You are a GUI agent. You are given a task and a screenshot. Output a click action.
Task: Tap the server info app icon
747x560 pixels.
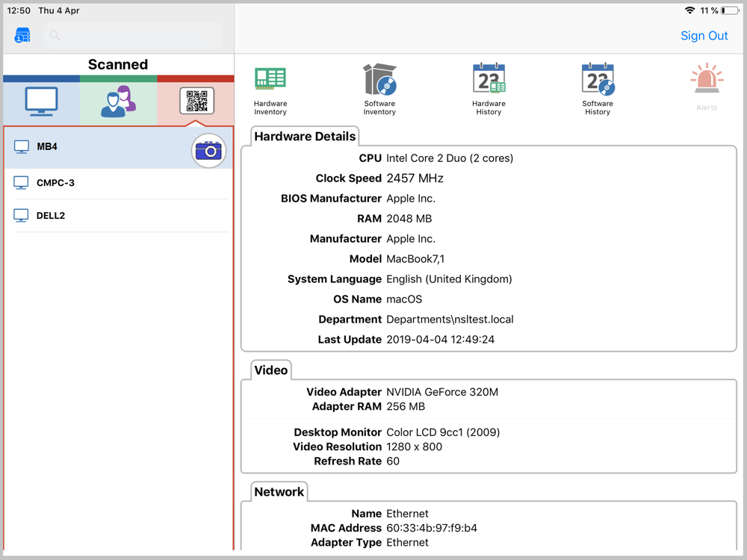22,36
